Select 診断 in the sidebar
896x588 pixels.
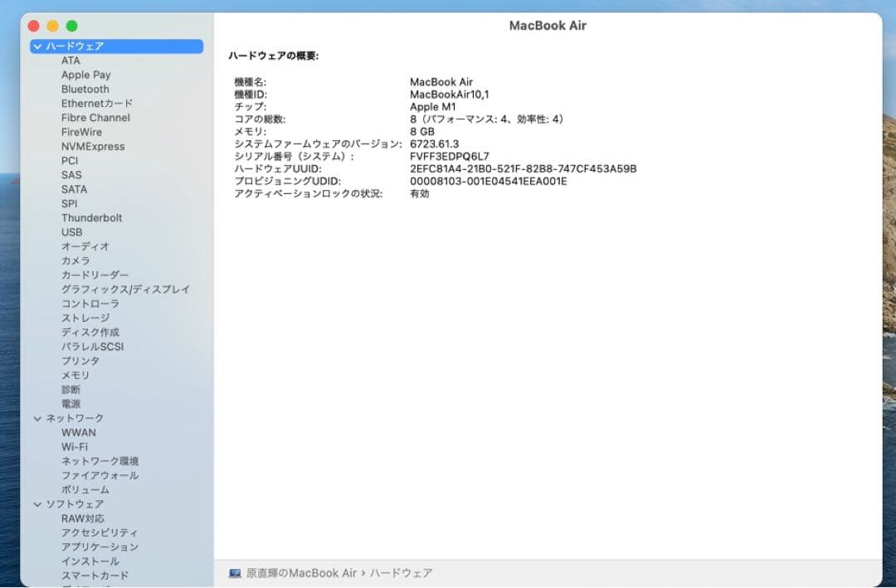[x=71, y=389]
